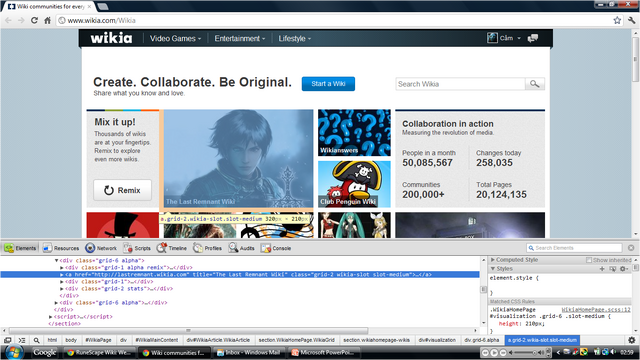640x360 pixels.
Task: Expand the div grid-2 stats node
Action: coord(62,289)
